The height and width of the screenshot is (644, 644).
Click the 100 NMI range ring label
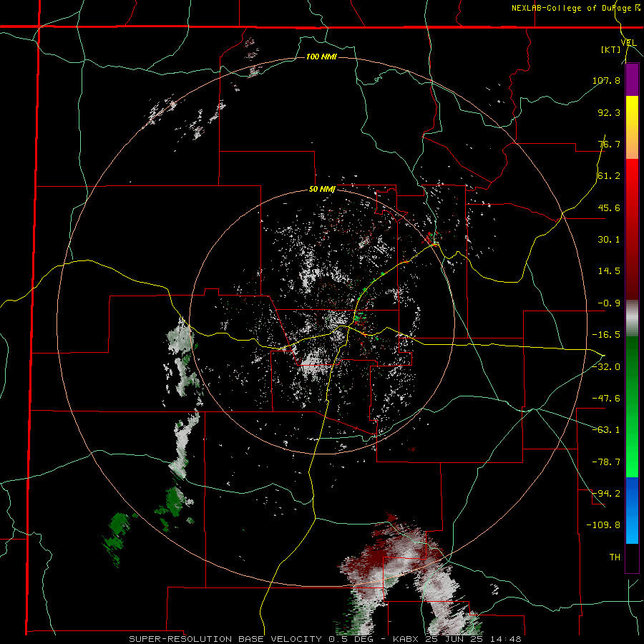tap(321, 57)
